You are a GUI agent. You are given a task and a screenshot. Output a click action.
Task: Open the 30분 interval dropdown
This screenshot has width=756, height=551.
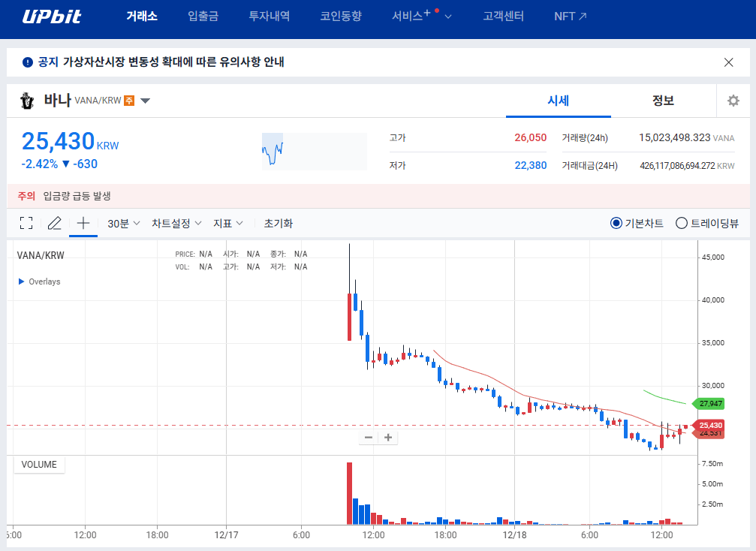pyautogui.click(x=123, y=223)
